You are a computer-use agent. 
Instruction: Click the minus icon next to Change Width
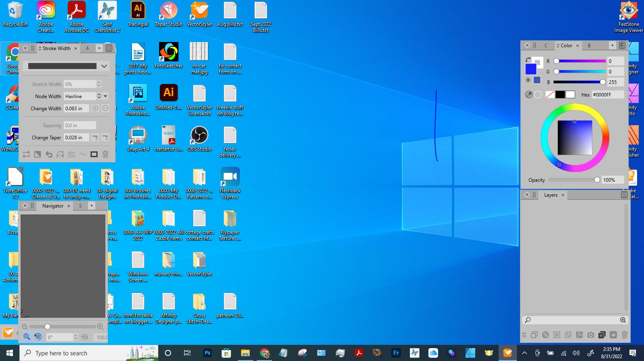pos(105,108)
